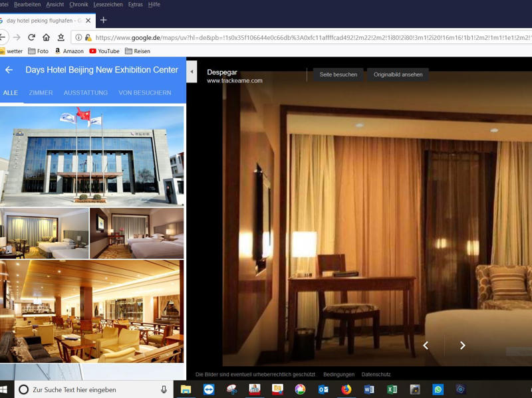Switch to the VON BESUCHERN tab
The image size is (532, 398).
click(x=145, y=92)
